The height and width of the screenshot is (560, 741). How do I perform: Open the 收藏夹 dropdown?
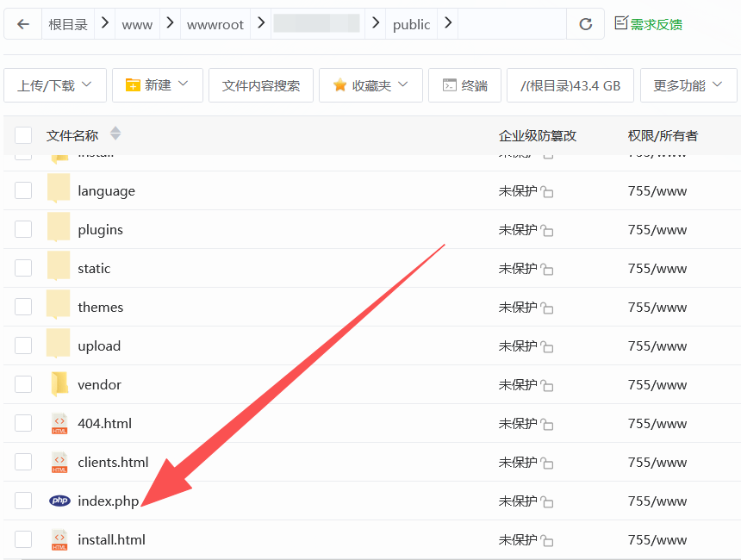[370, 85]
